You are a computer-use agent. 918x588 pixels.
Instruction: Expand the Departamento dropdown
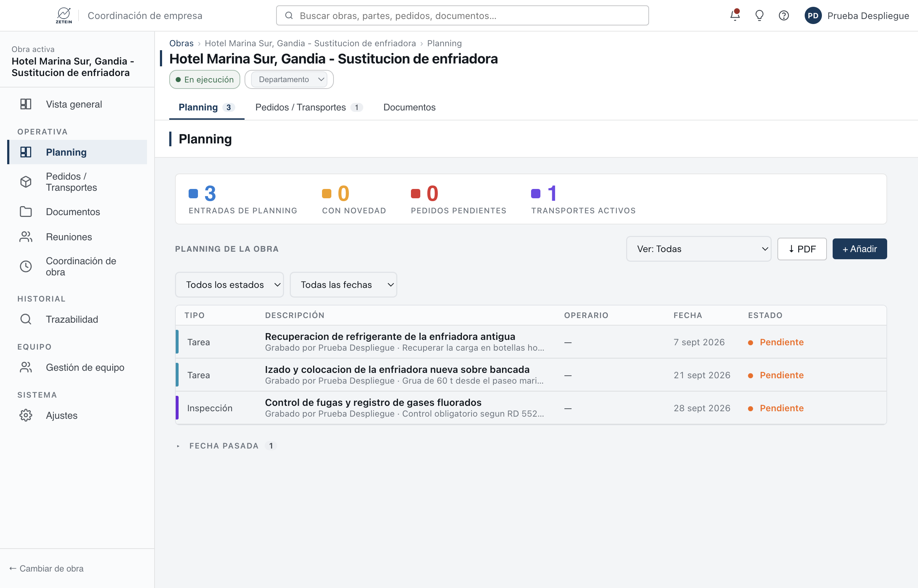(x=289, y=80)
